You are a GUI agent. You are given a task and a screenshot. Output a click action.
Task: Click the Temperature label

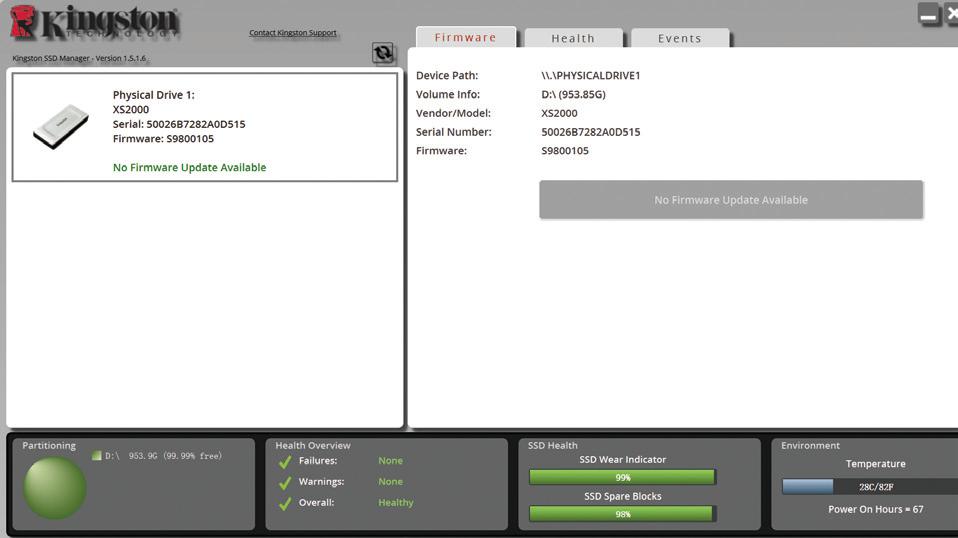click(876, 463)
